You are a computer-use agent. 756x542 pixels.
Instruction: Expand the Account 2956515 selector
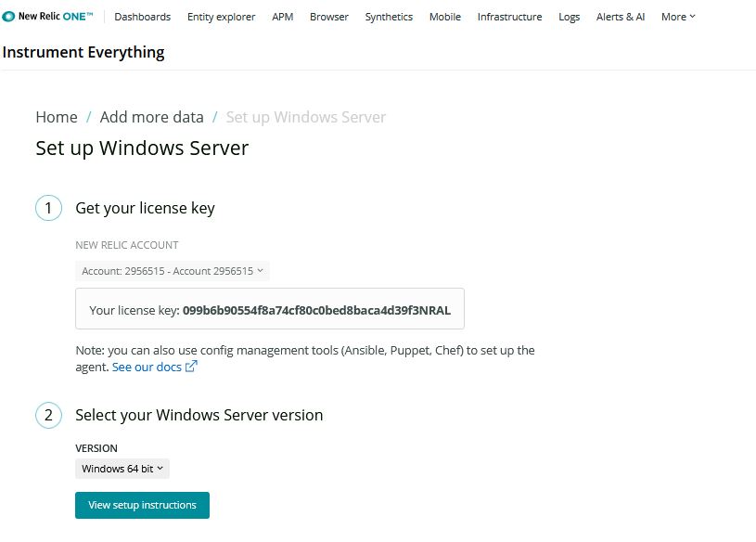tap(172, 271)
